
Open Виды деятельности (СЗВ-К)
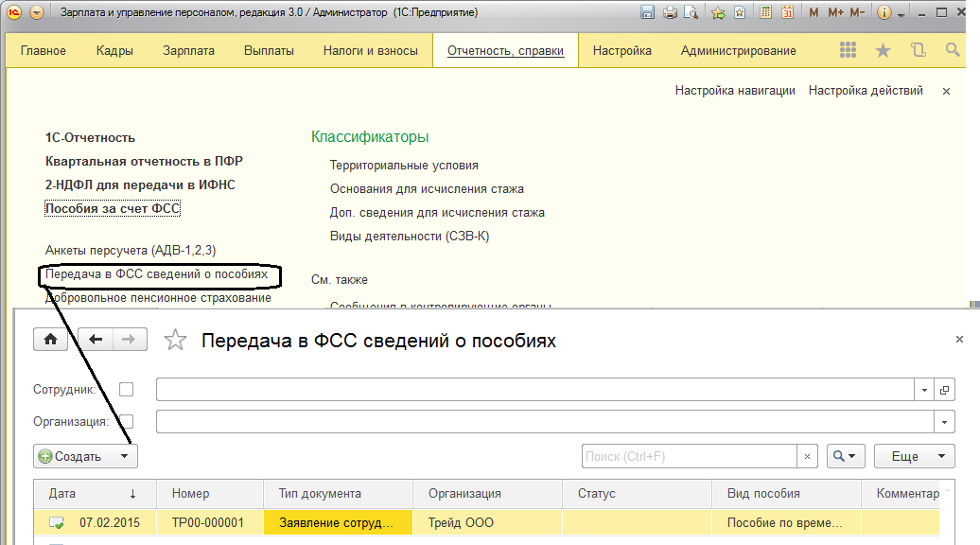coord(410,237)
